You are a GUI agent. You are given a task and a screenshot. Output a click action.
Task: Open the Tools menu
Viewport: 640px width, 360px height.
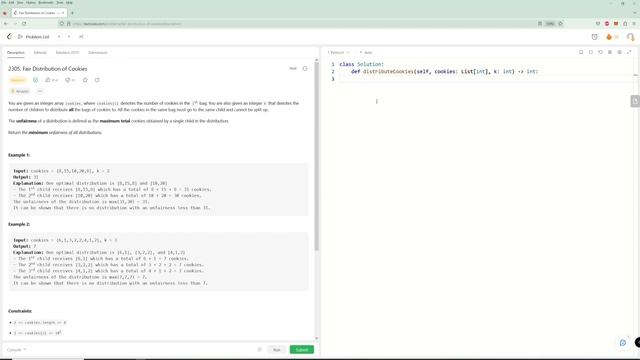click(60, 2)
